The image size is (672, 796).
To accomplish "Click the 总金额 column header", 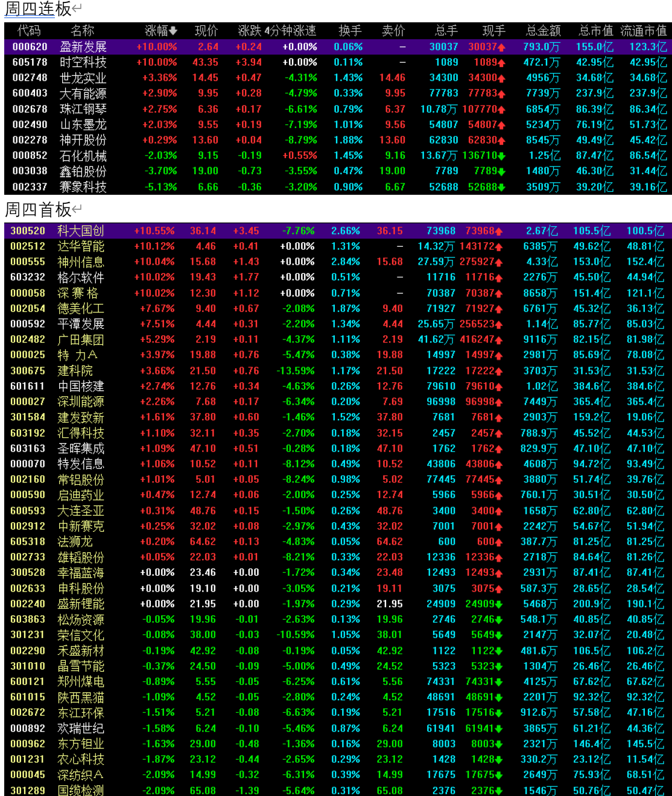I will point(543,31).
